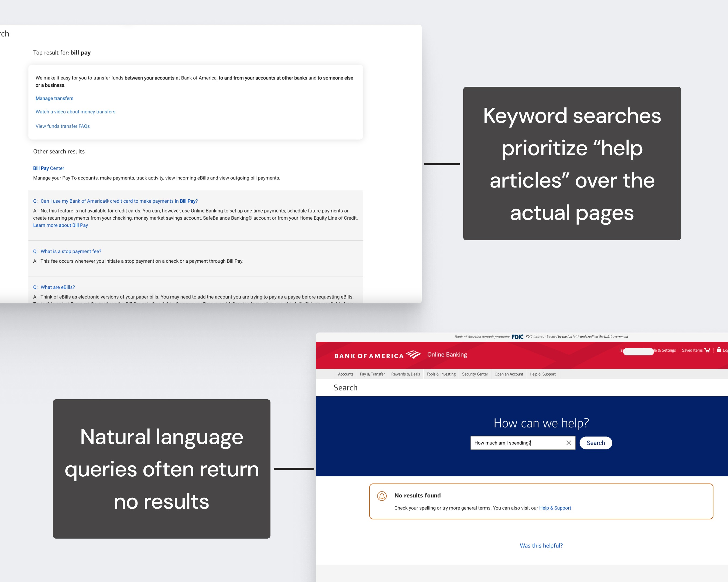Click the Saved Items cart icon
This screenshot has height=582, width=728.
pos(707,350)
